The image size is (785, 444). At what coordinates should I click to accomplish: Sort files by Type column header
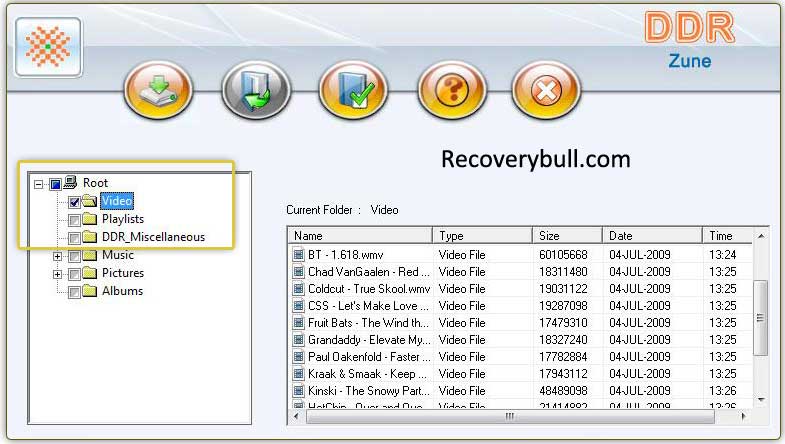click(483, 236)
